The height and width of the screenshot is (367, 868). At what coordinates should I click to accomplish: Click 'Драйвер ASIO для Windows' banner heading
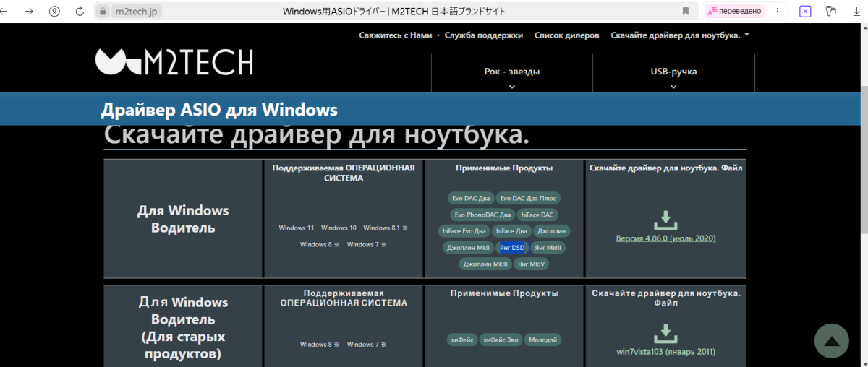(219, 111)
